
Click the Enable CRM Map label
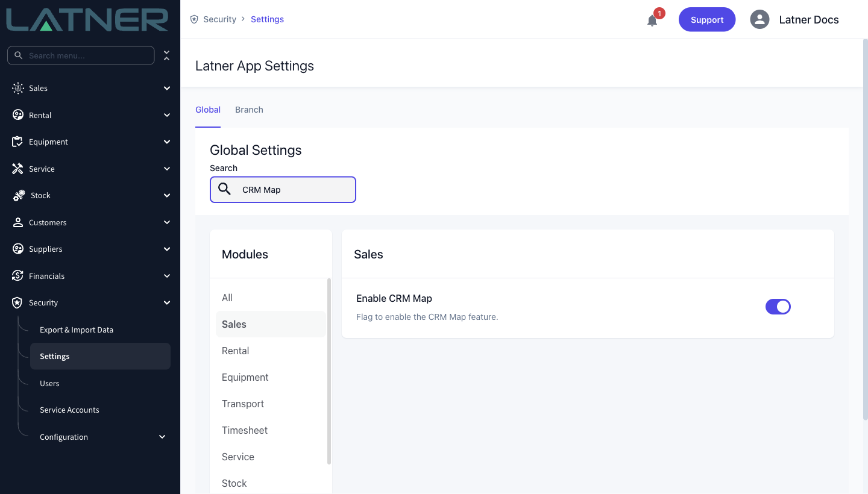(x=394, y=298)
